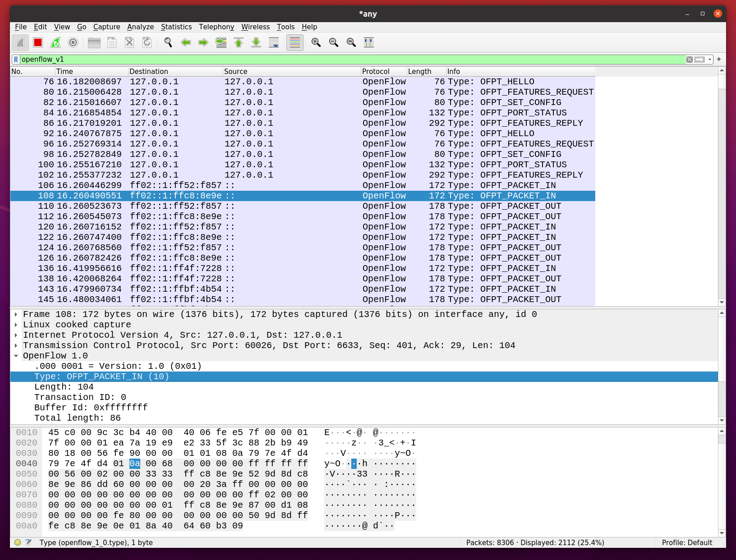Go back in packet history
The height and width of the screenshot is (560, 736).
(186, 42)
